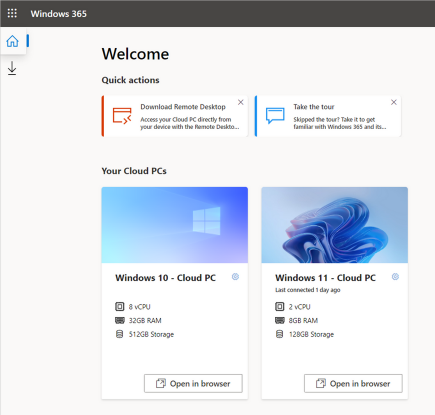435x415 pixels.
Task: Click the Windows 11 - Cloud PC title
Action: 325,278
